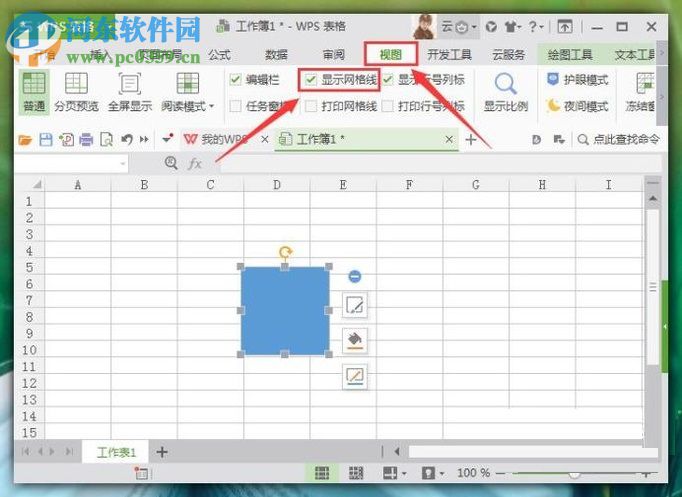Click 点此查找命令 command search box
The width and height of the screenshot is (682, 497).
(x=618, y=139)
